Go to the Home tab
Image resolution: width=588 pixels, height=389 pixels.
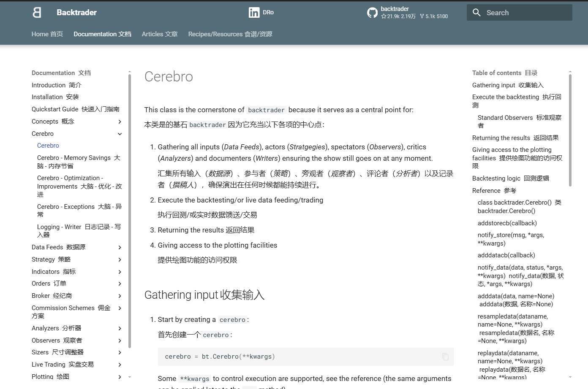pos(47,34)
